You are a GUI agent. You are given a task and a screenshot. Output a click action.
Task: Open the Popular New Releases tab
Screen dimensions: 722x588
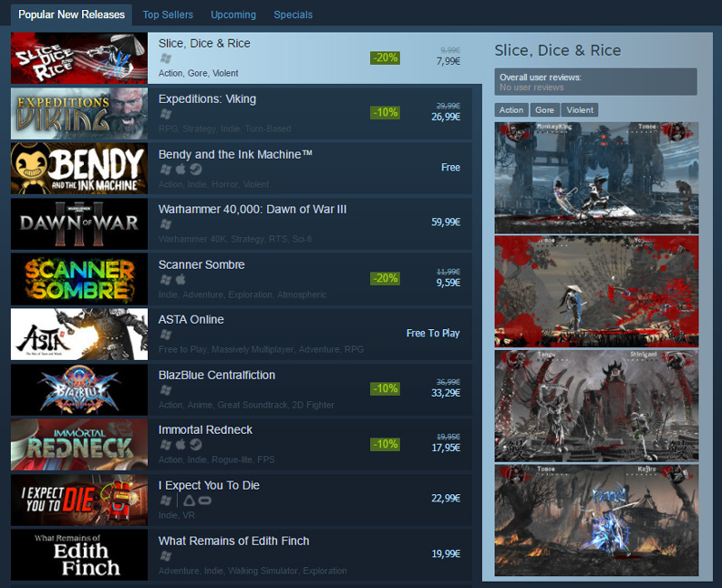tap(71, 14)
